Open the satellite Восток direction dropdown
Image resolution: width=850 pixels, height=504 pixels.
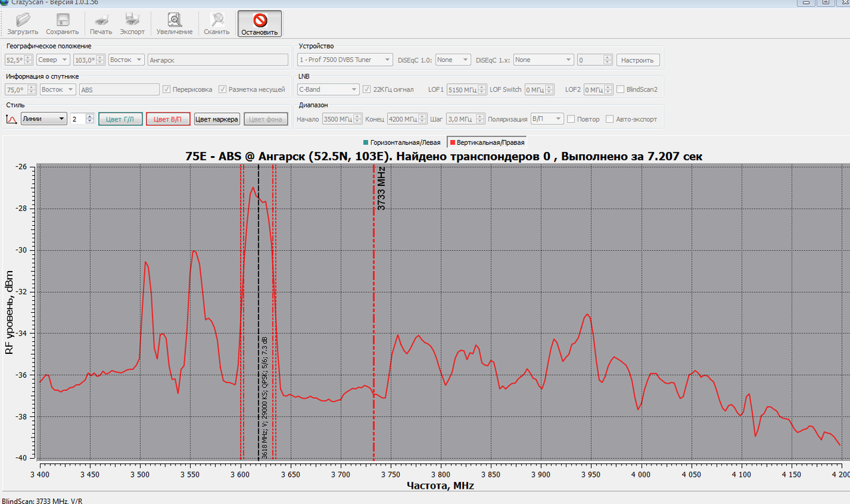[x=57, y=89]
